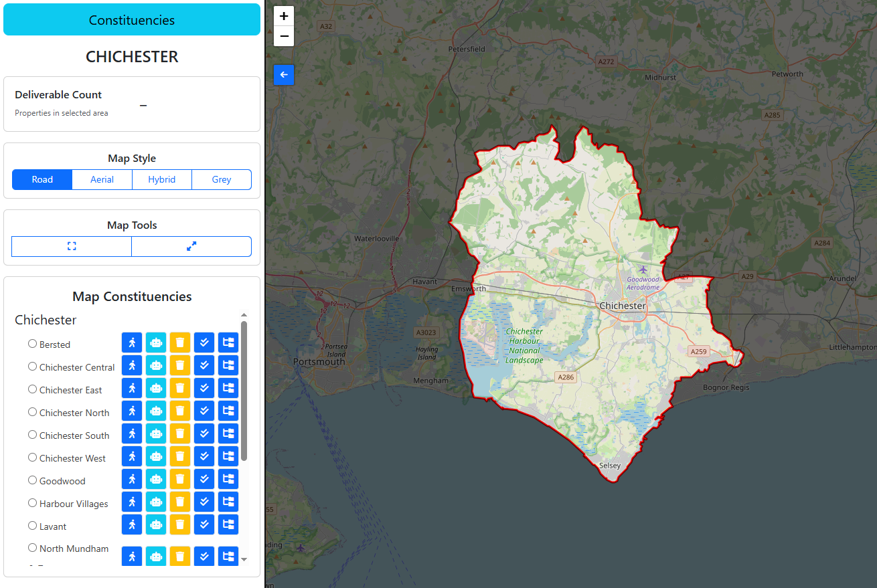
Task: Click the walking-person route icon for Bersted
Action: [x=132, y=342]
